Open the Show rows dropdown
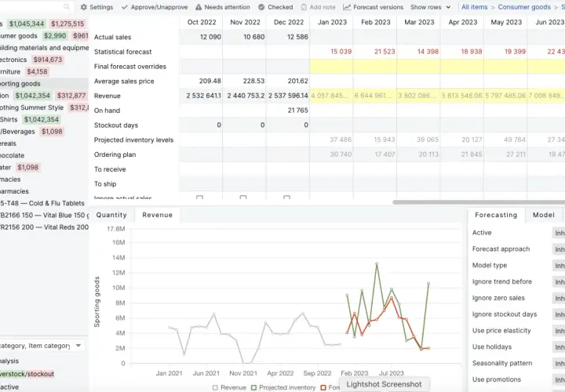565x392 pixels. (431, 7)
